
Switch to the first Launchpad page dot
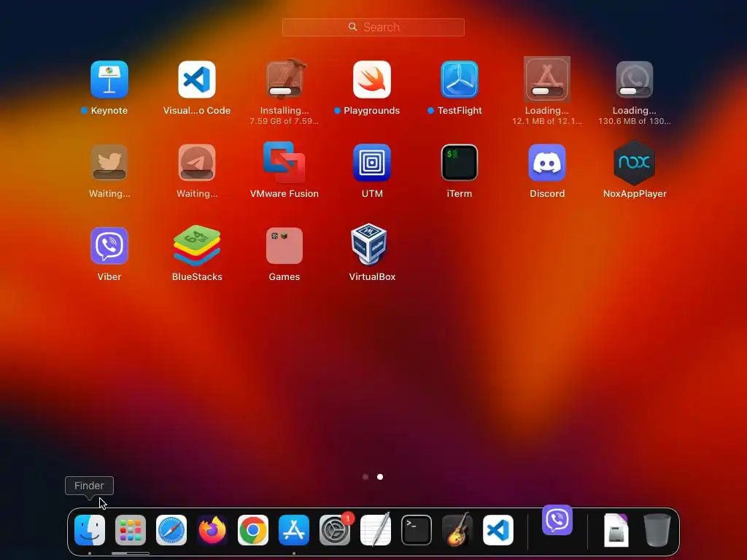pos(365,477)
